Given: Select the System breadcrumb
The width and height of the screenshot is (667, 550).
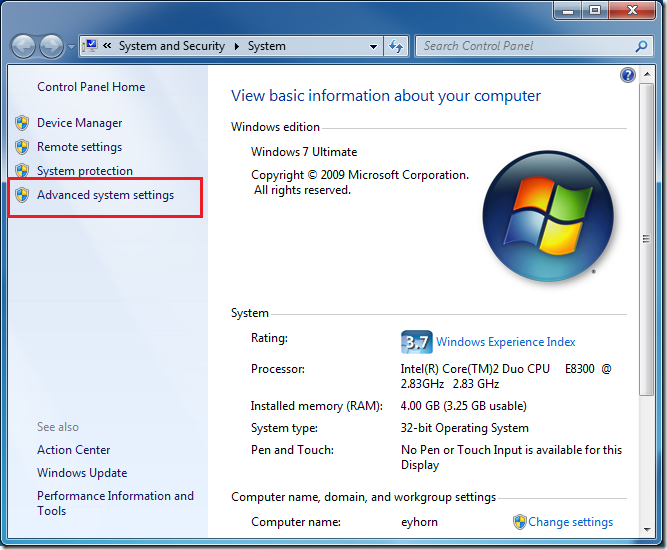Looking at the screenshot, I should 267,46.
